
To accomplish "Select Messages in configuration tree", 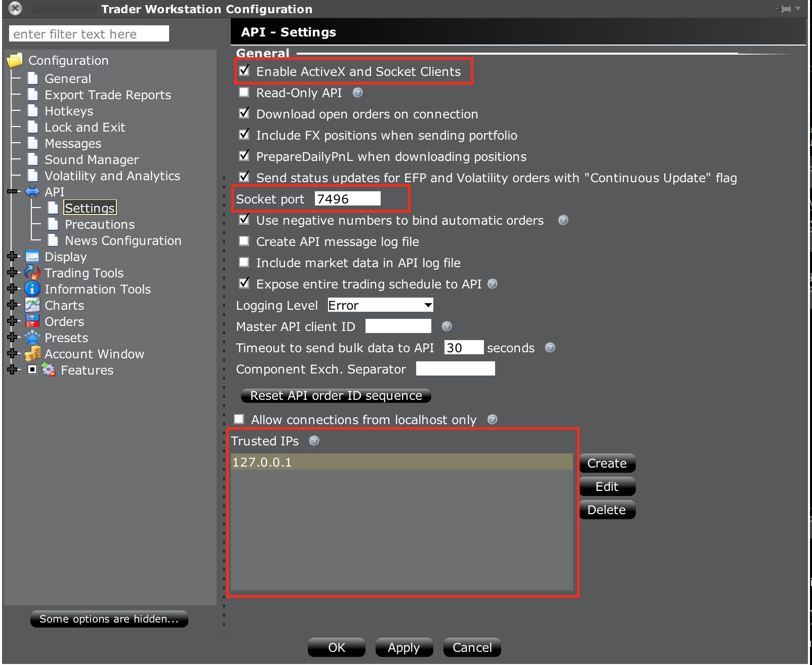I will coord(73,143).
